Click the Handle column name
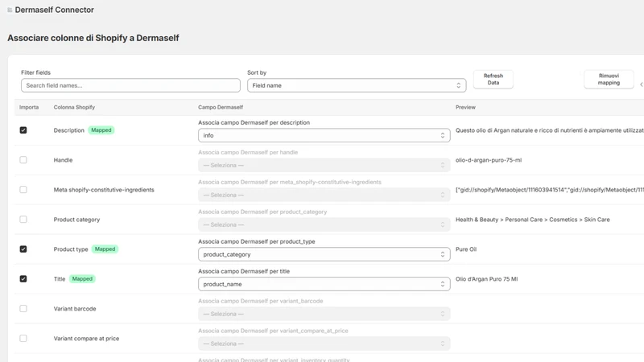Viewport: 644px width, 362px height. click(x=63, y=160)
